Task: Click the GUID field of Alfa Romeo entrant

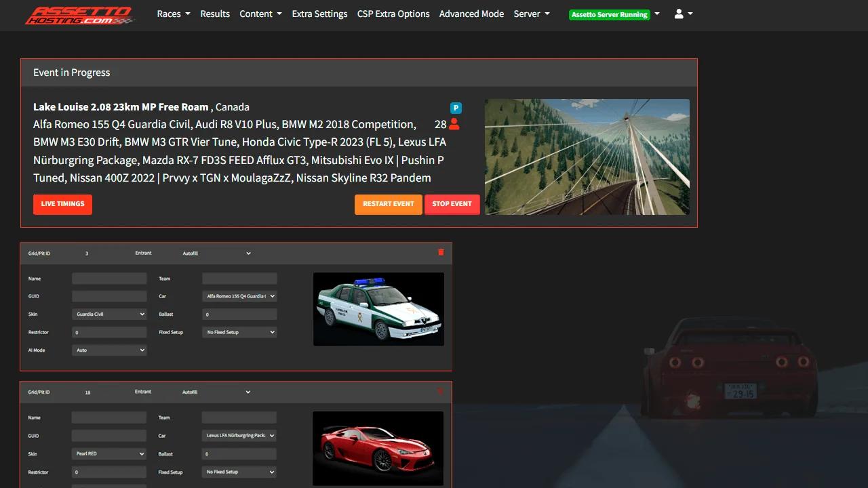Action: coord(109,296)
